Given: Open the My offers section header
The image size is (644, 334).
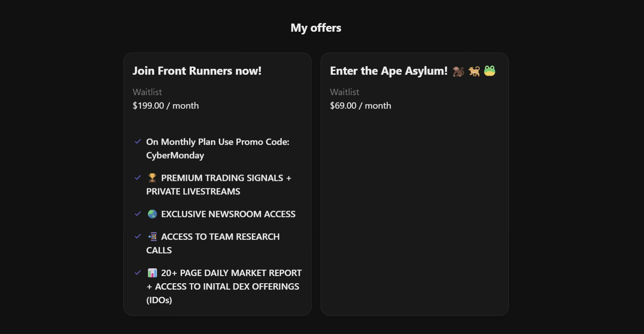Looking at the screenshot, I should pyautogui.click(x=316, y=28).
